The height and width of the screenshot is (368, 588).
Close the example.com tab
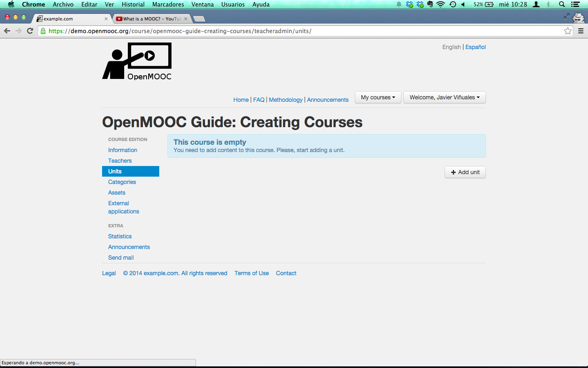pyautogui.click(x=106, y=19)
